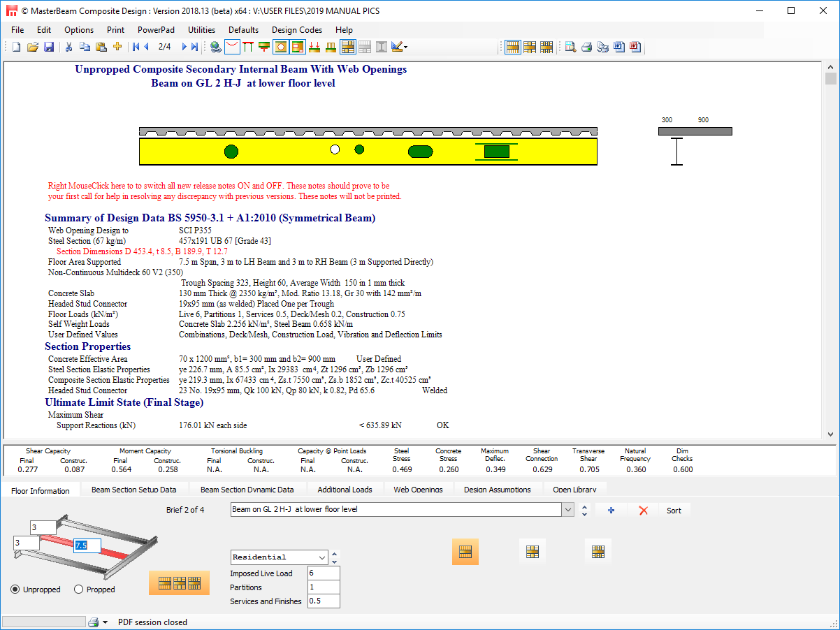
Task: Switch to the Web Openings tab
Action: tap(418, 490)
